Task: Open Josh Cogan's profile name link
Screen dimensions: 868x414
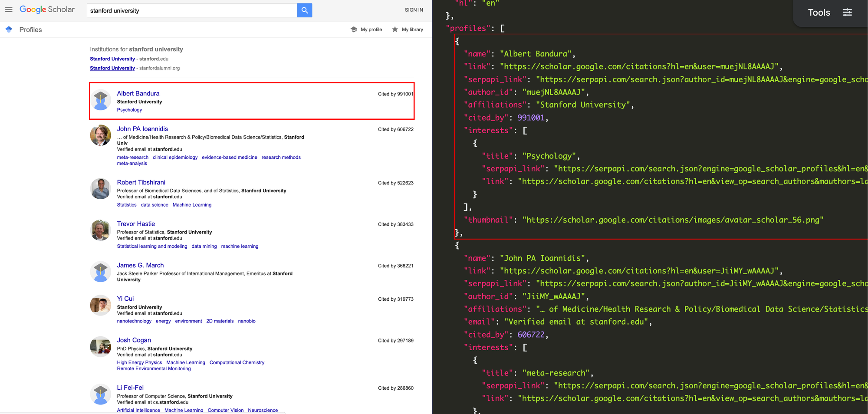Action: [134, 340]
